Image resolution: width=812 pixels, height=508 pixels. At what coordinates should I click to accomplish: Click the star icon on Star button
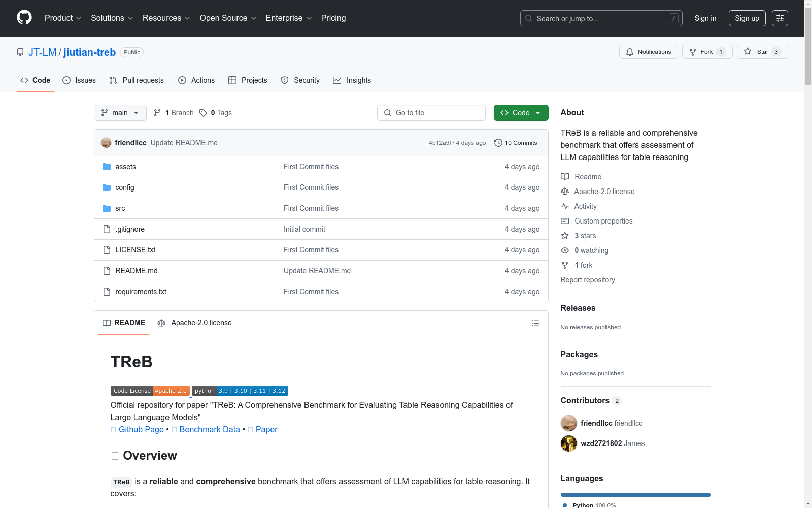748,51
